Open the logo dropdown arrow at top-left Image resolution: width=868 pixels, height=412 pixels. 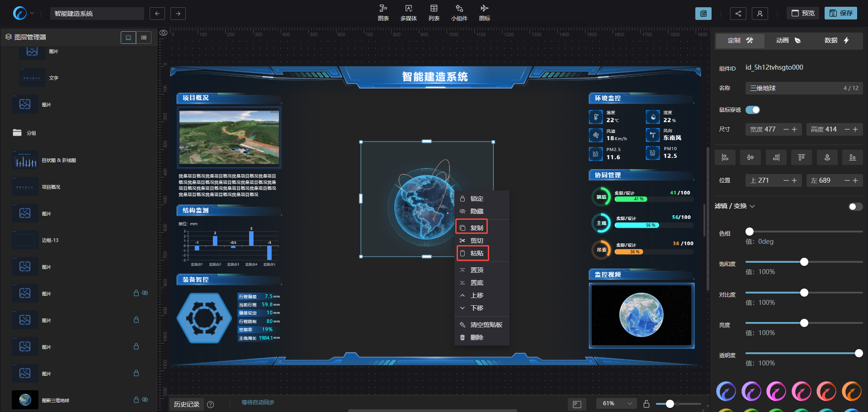pos(32,14)
